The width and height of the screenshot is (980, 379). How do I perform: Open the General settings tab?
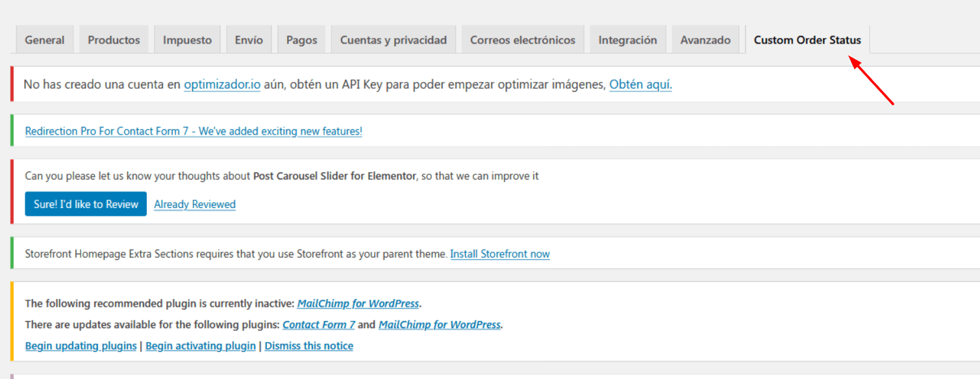coord(45,40)
